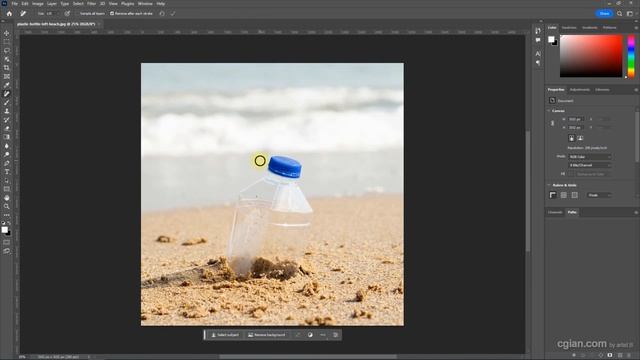Select the Hand tool

pyautogui.click(x=7, y=198)
